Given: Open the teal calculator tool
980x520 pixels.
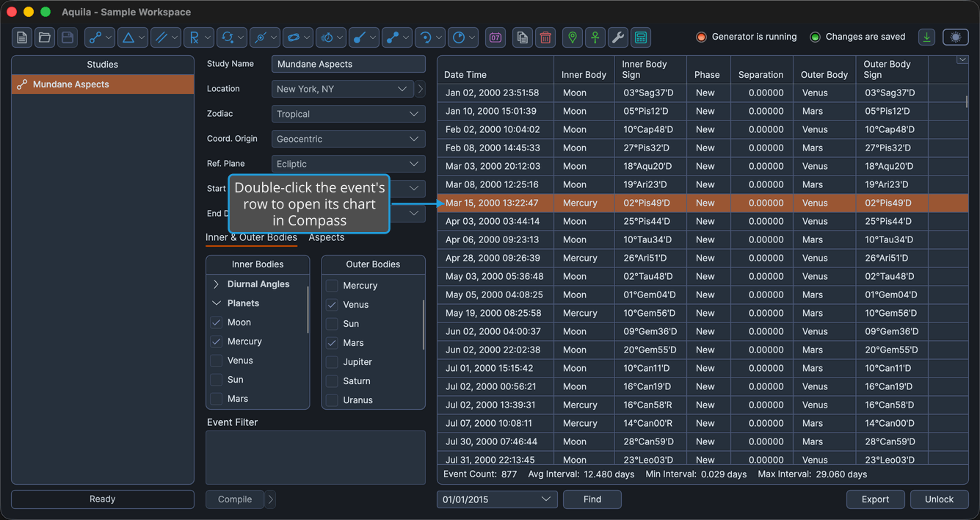Looking at the screenshot, I should 641,37.
